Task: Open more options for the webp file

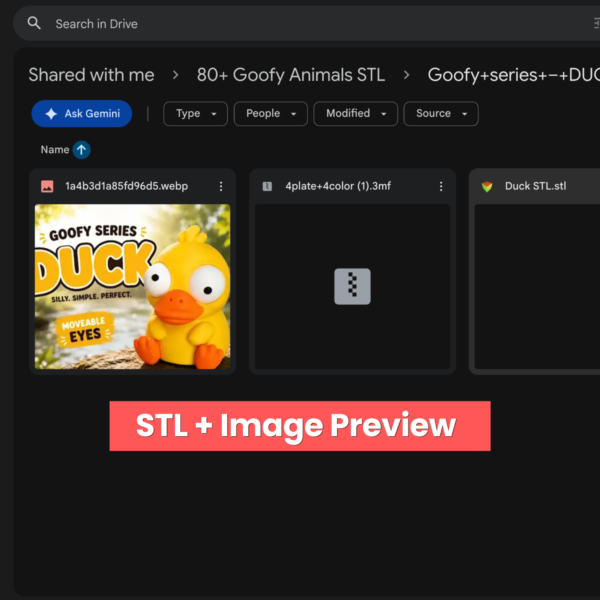Action: 221,186
